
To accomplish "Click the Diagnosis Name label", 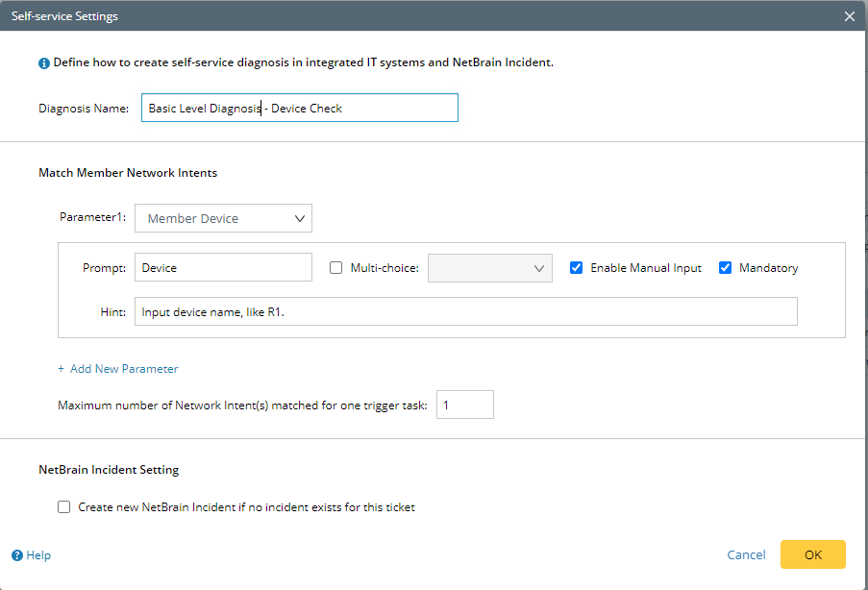I will [x=84, y=109].
